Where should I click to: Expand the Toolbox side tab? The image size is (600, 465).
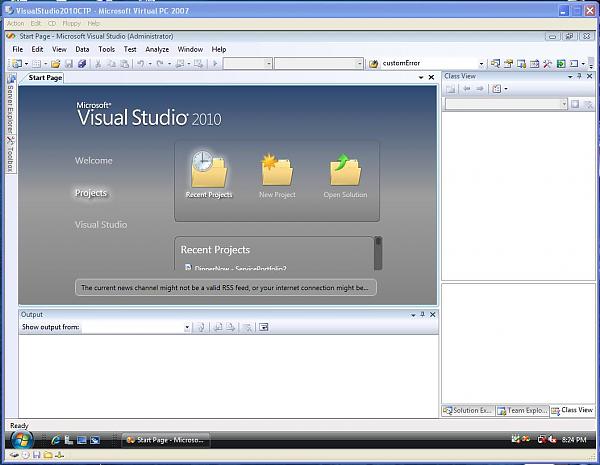coord(11,154)
